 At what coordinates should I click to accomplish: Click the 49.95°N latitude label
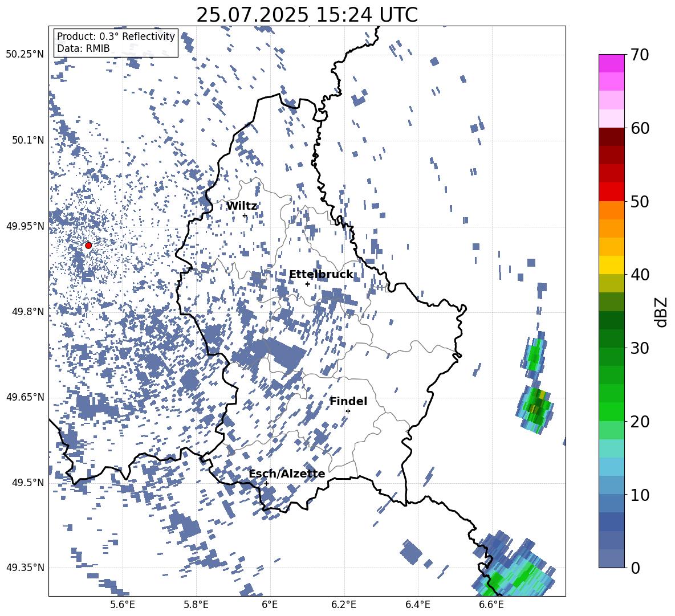[25, 226]
